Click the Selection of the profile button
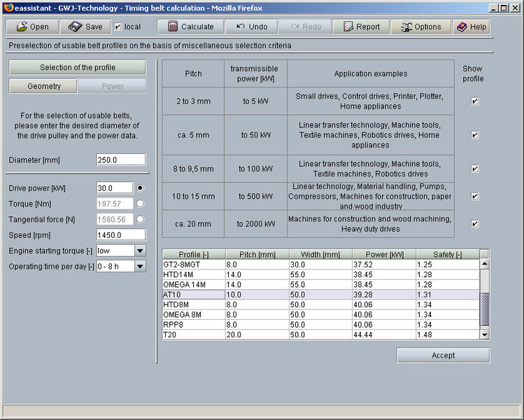The image size is (524, 420). tap(77, 67)
